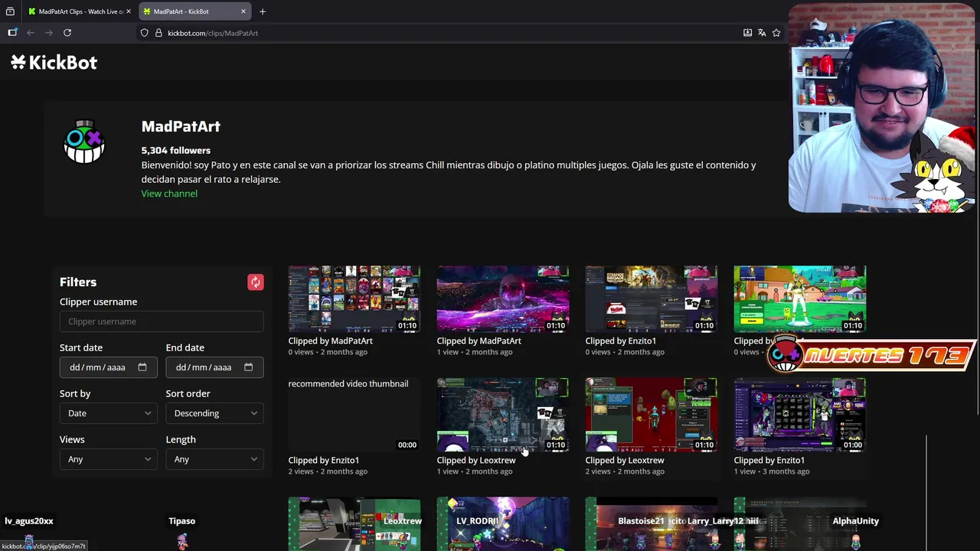
Task: Click 'Clipped by MadPatArt' under first clip
Action: click(330, 341)
